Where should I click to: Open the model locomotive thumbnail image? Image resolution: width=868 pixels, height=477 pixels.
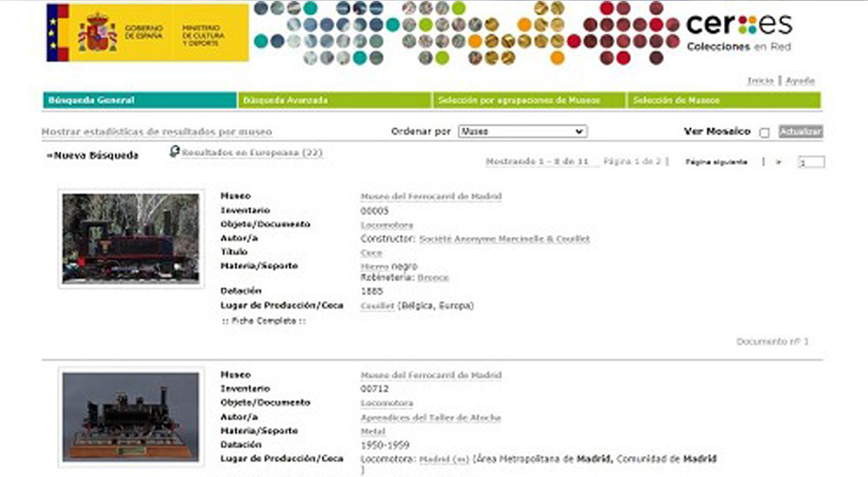[130, 415]
